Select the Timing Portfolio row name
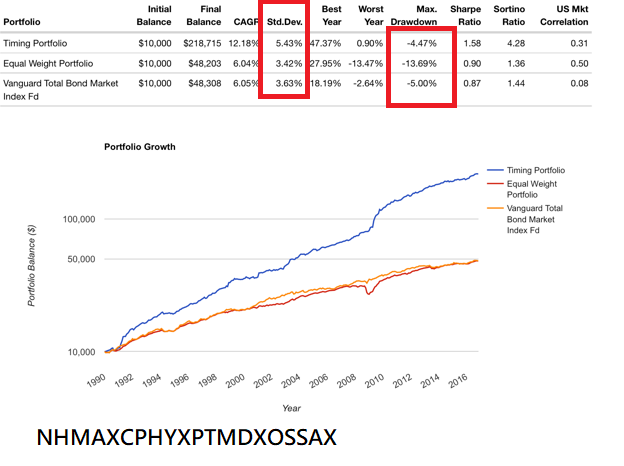The height and width of the screenshot is (466, 624). (35, 43)
